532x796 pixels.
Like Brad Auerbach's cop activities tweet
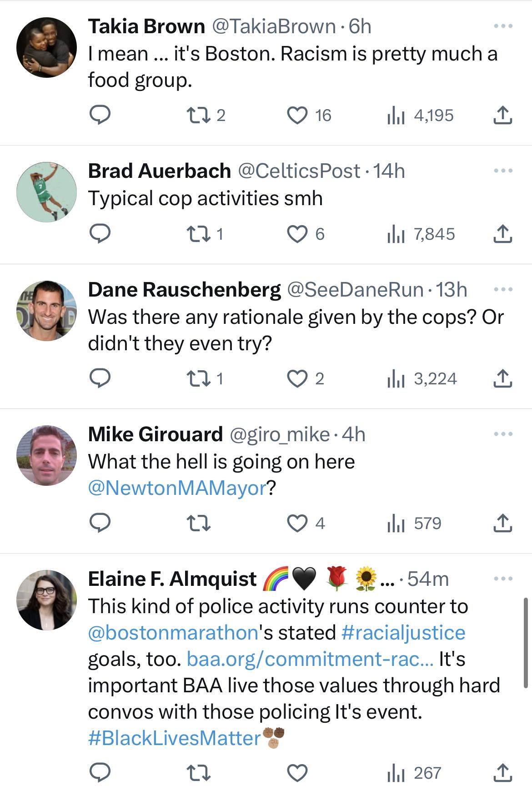tap(298, 234)
